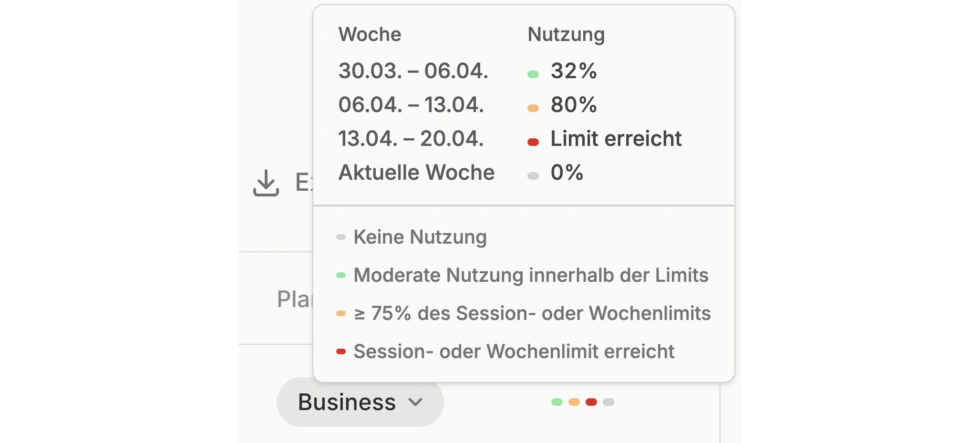Click the orange 80% usage indicator
The height and width of the screenshot is (443, 980).
(x=534, y=108)
